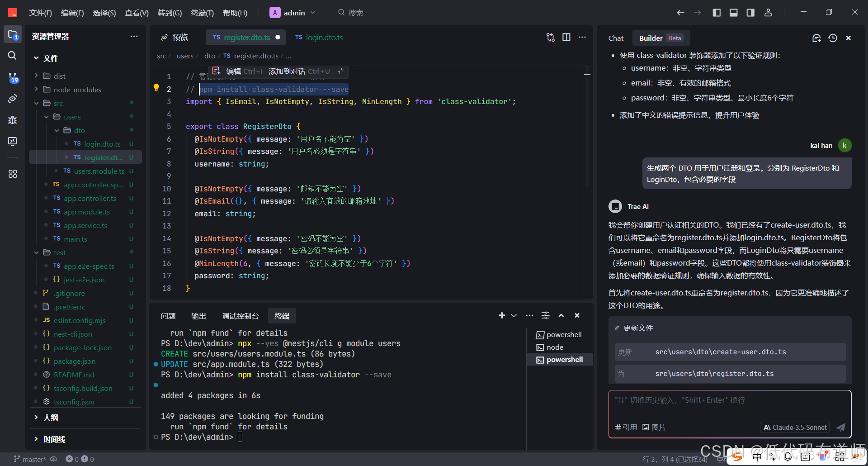Image resolution: width=868 pixels, height=466 pixels.
Task: Click 添加到对话 in inline toolbar
Action: click(299, 71)
